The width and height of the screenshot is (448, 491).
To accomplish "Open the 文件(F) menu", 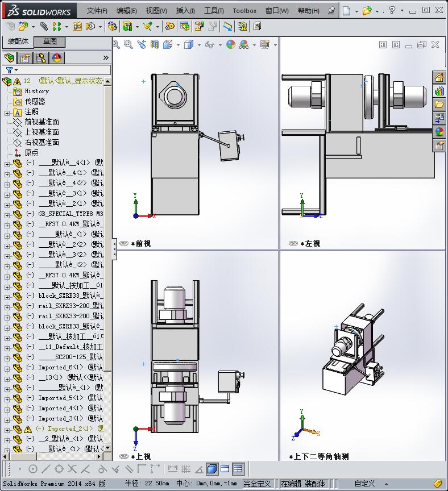I will [97, 11].
